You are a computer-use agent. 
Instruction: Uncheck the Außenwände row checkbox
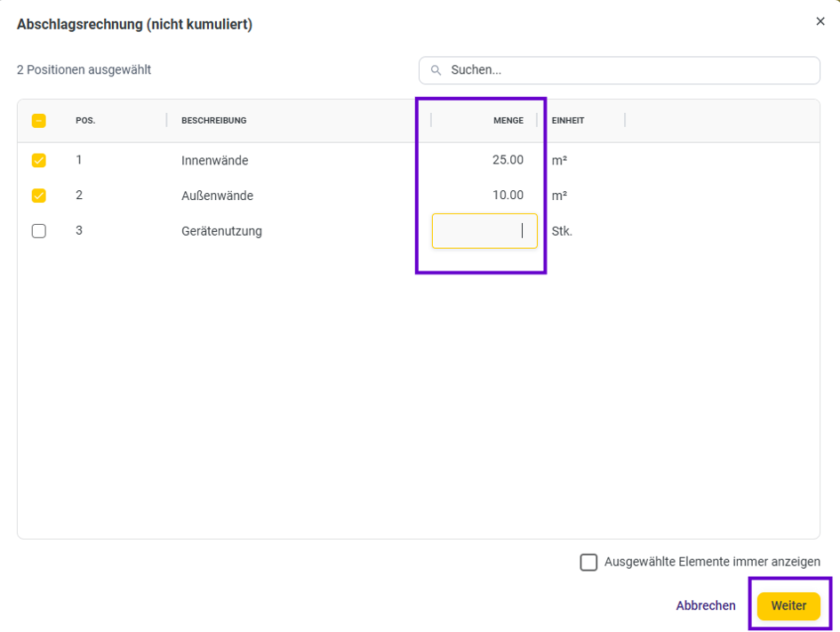tap(38, 196)
